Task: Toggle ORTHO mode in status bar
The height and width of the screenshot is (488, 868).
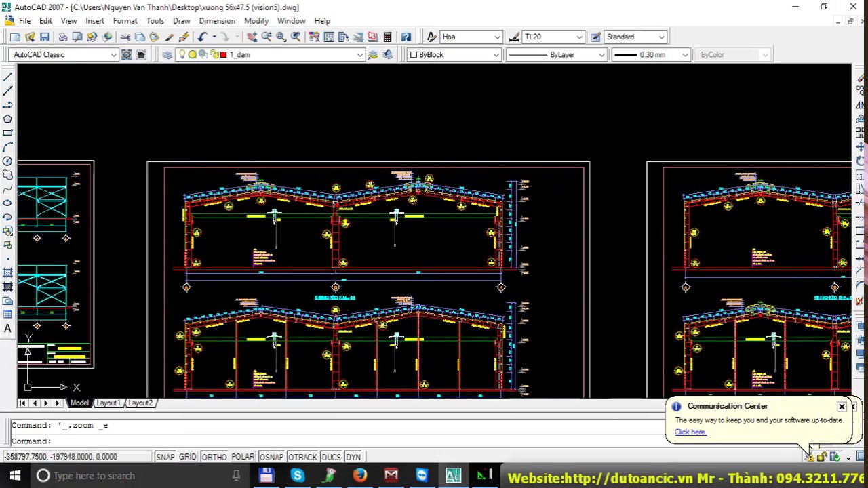Action: point(214,457)
